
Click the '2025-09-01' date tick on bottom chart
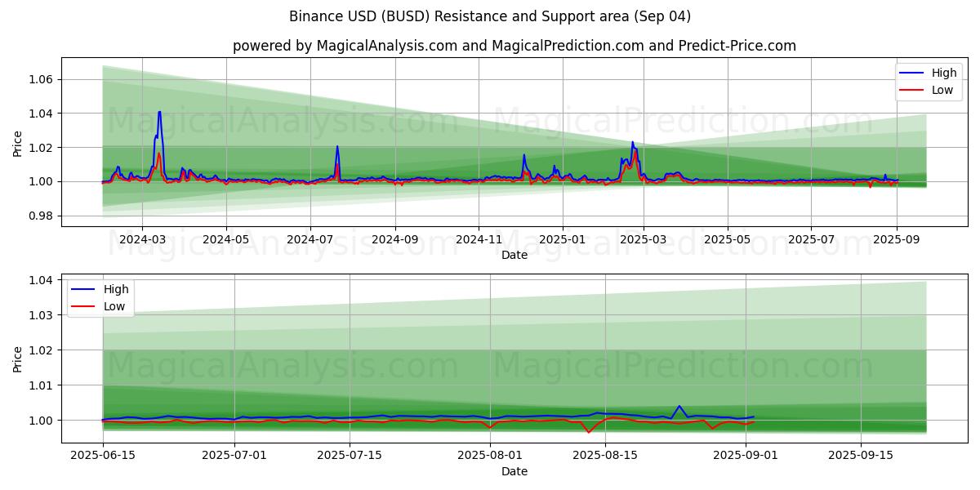click(746, 457)
